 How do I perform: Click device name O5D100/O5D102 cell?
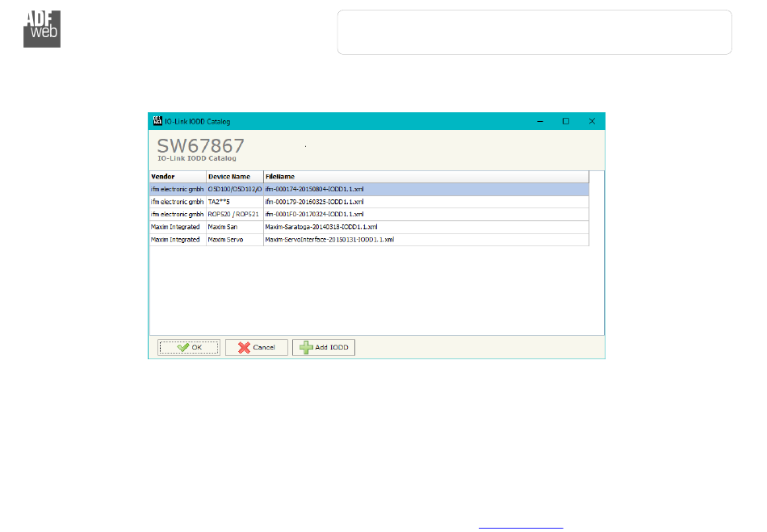[235, 189]
